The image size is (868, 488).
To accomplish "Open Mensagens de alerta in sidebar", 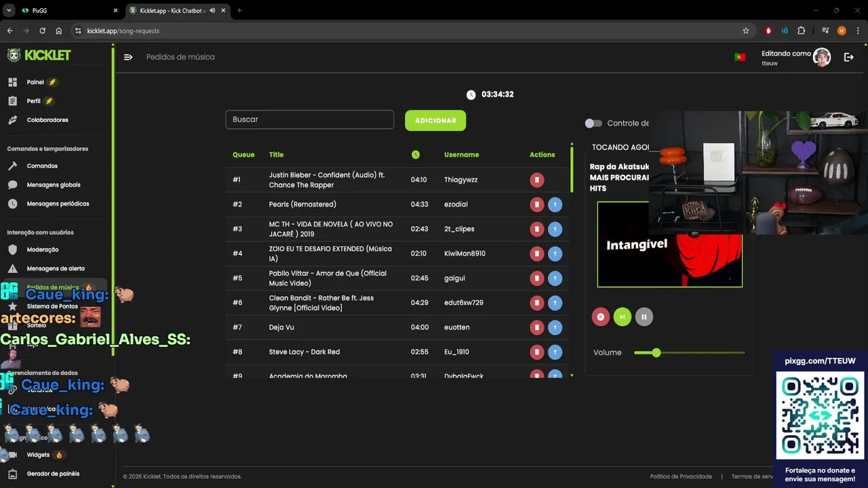I will coord(56,268).
